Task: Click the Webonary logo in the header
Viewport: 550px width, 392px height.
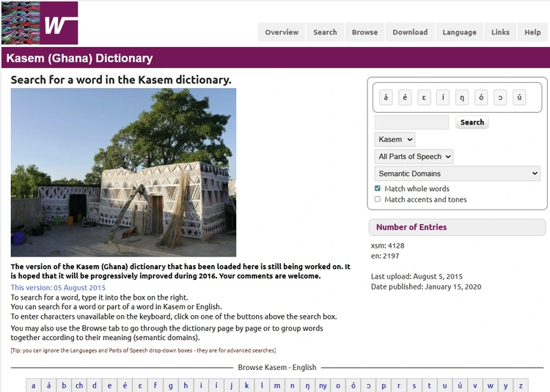Action: [40, 23]
